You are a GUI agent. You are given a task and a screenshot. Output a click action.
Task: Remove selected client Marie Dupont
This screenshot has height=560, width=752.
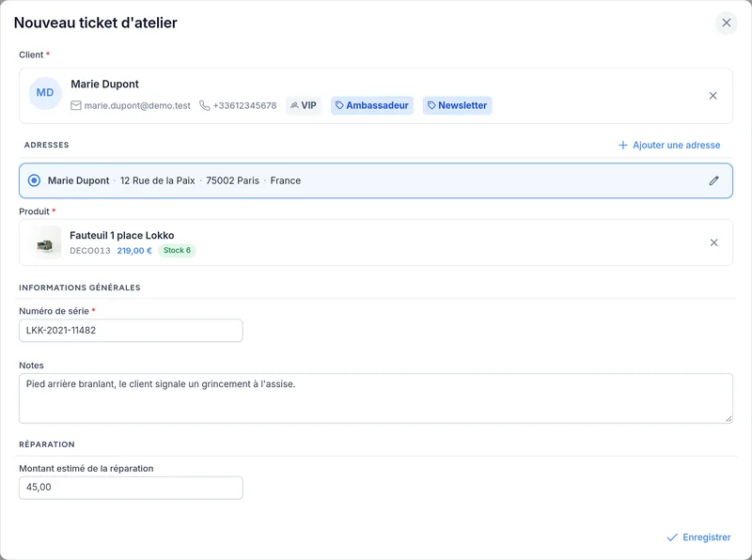(713, 96)
